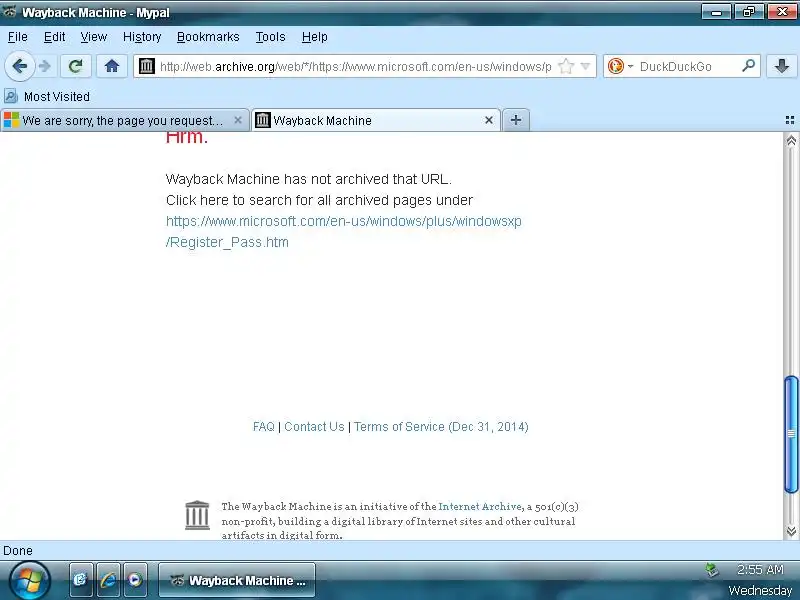The height and width of the screenshot is (600, 800).
Task: Open the Help menu
Action: pyautogui.click(x=315, y=37)
